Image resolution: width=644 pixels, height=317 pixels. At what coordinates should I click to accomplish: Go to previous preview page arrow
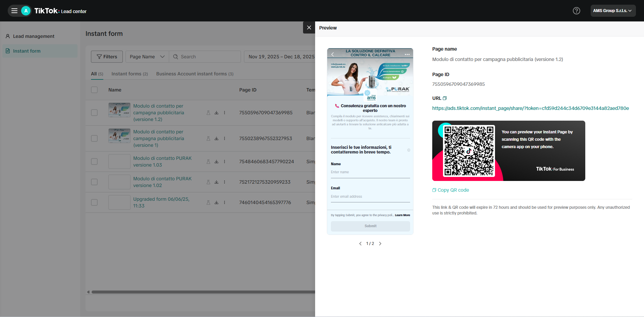pyautogui.click(x=360, y=244)
